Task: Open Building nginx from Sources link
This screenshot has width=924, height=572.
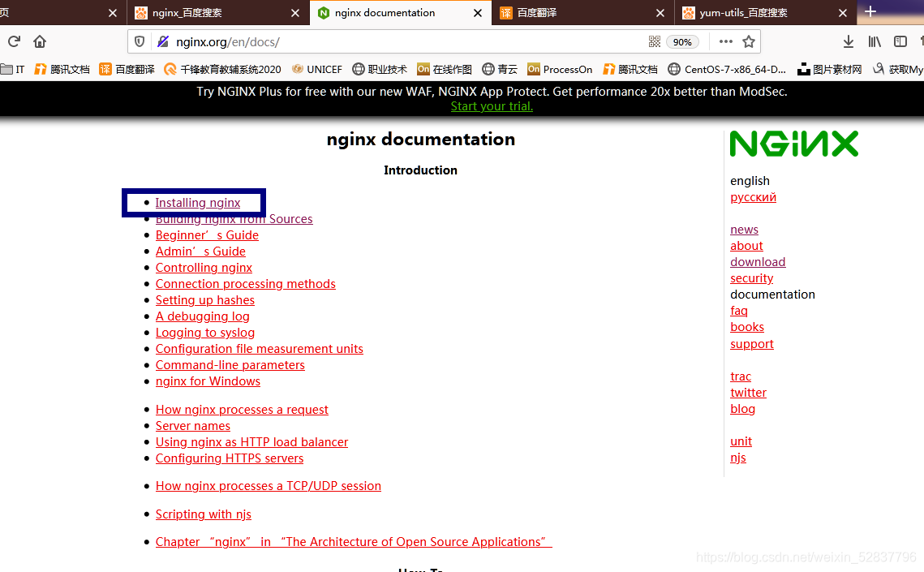Action: point(234,219)
